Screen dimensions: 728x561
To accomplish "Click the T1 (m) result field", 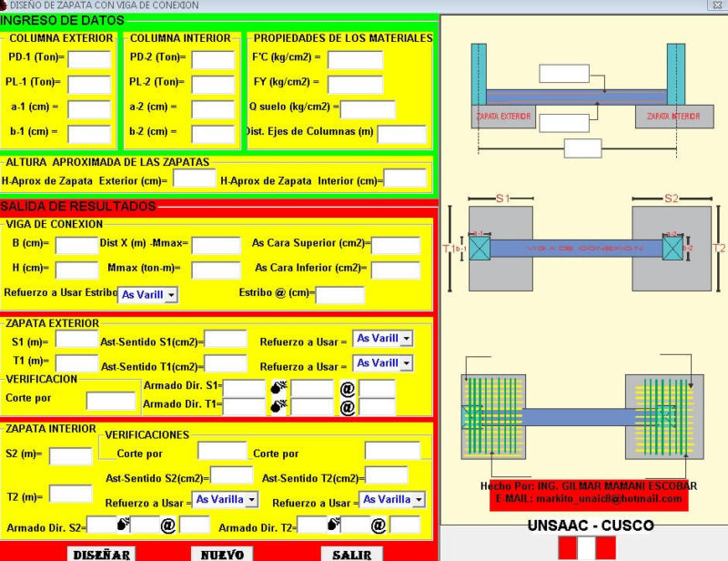I will pyautogui.click(x=77, y=363).
